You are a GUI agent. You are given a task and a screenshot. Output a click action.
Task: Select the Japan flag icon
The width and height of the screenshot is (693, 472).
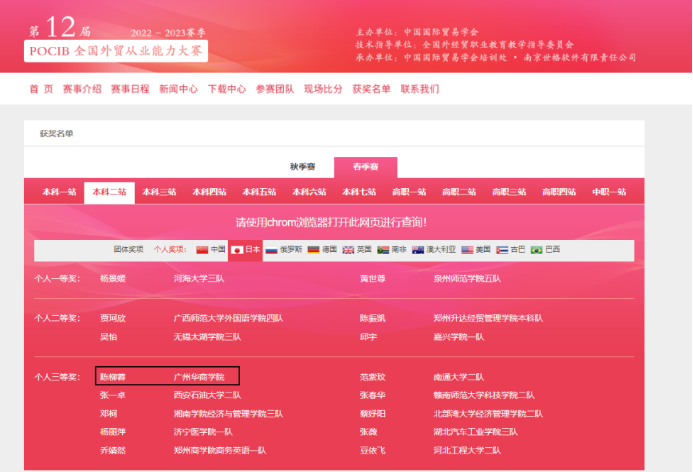tap(237, 249)
